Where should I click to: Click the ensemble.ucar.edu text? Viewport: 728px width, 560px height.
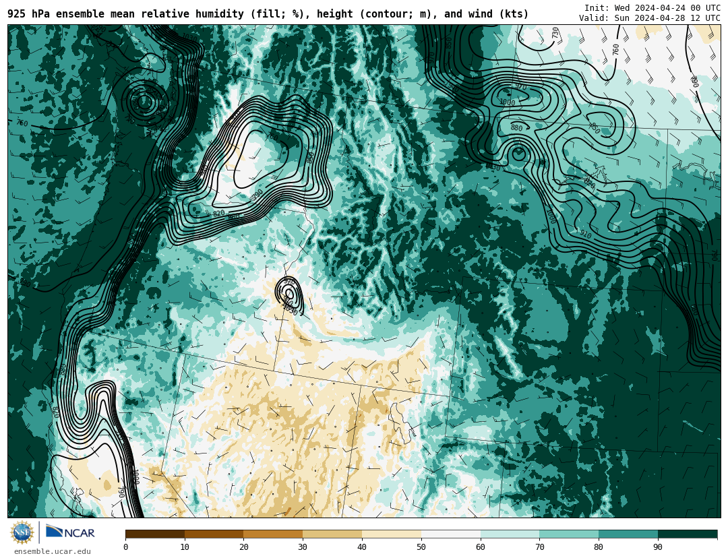53,552
